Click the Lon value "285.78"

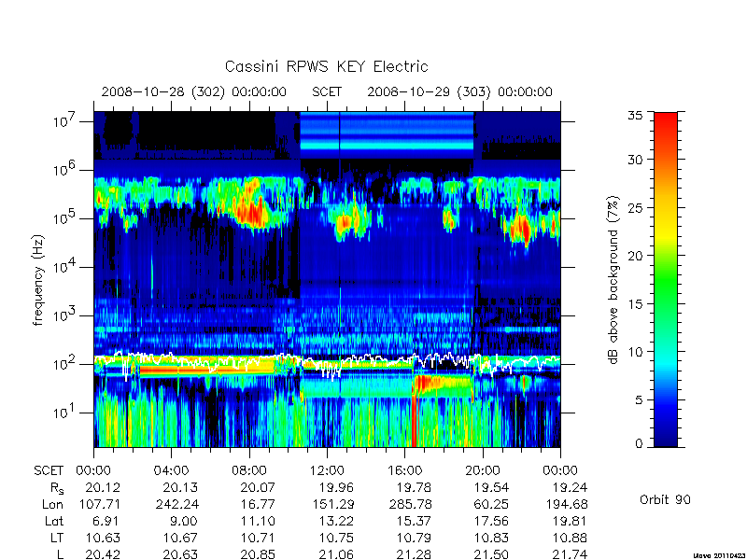(409, 504)
